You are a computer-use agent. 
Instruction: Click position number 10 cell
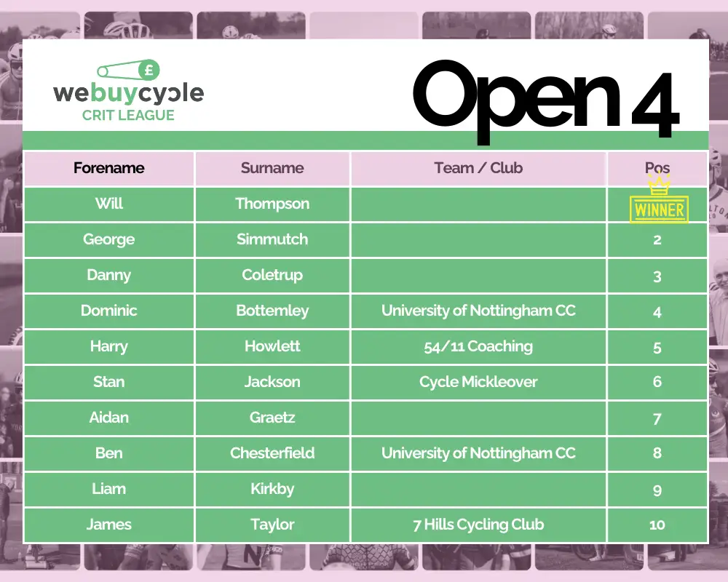click(657, 525)
